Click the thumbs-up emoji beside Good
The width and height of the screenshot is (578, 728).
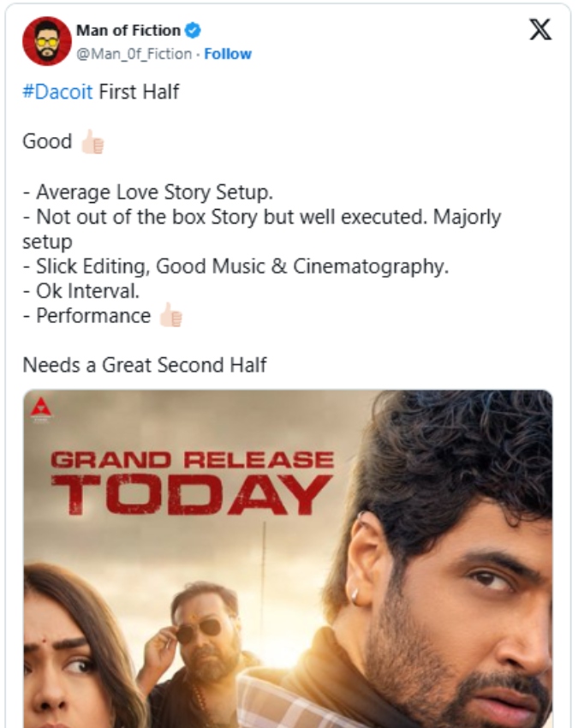pyautogui.click(x=92, y=142)
